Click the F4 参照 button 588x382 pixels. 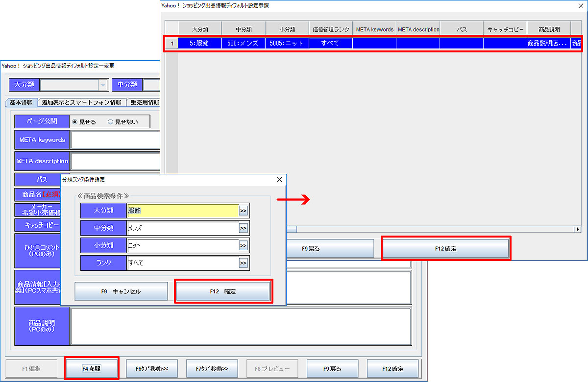click(92, 368)
